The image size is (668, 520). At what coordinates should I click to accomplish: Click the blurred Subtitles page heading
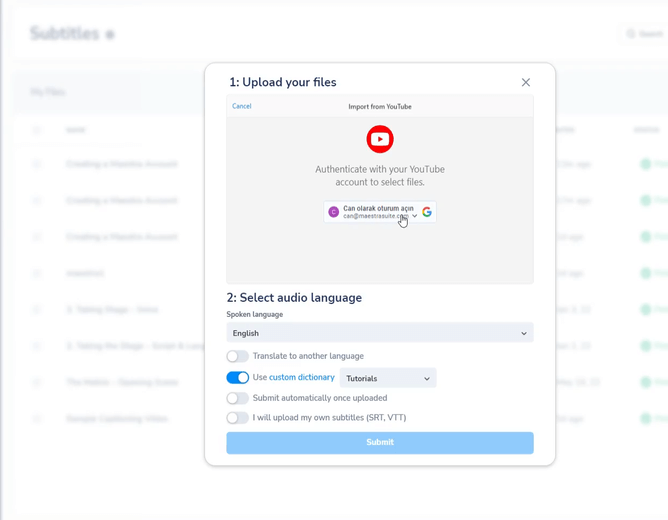[x=65, y=33]
